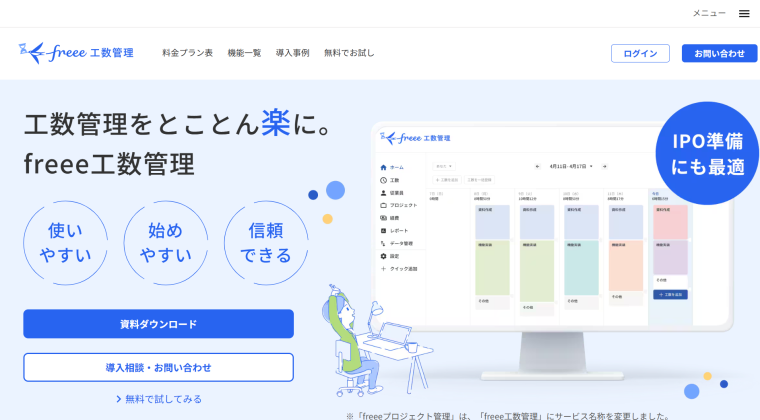
Task: Open the hamburger menu icon
Action: [x=743, y=13]
